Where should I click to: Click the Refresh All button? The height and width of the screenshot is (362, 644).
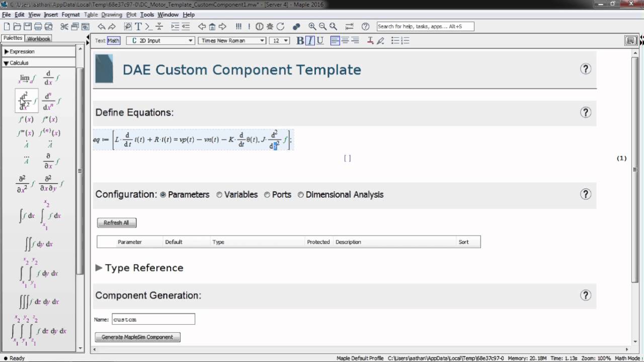(116, 223)
